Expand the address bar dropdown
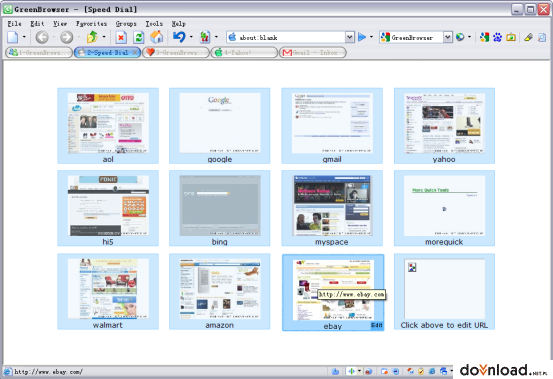Screen dimensions: 553x379 [x=349, y=37]
